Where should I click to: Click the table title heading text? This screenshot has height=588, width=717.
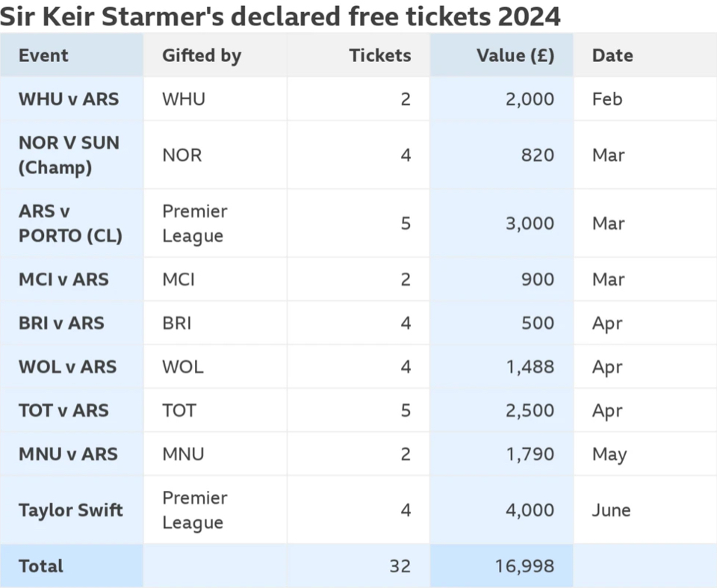pyautogui.click(x=280, y=16)
